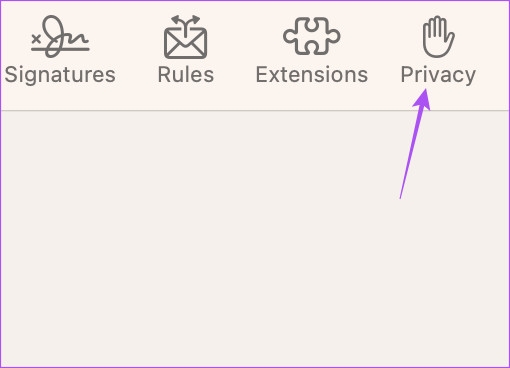510x368 pixels.
Task: Go to the Extensions tab
Action: click(312, 50)
